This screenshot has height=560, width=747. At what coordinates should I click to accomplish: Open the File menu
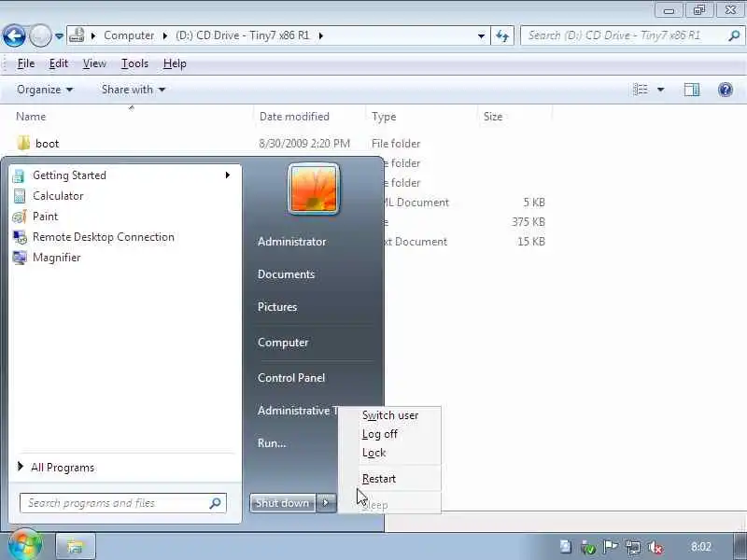click(26, 63)
